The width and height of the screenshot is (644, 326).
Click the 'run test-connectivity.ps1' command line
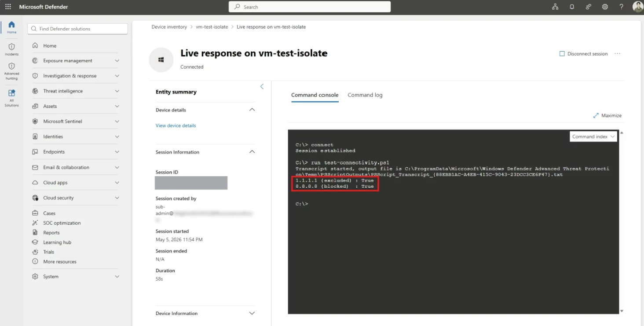(x=350, y=163)
